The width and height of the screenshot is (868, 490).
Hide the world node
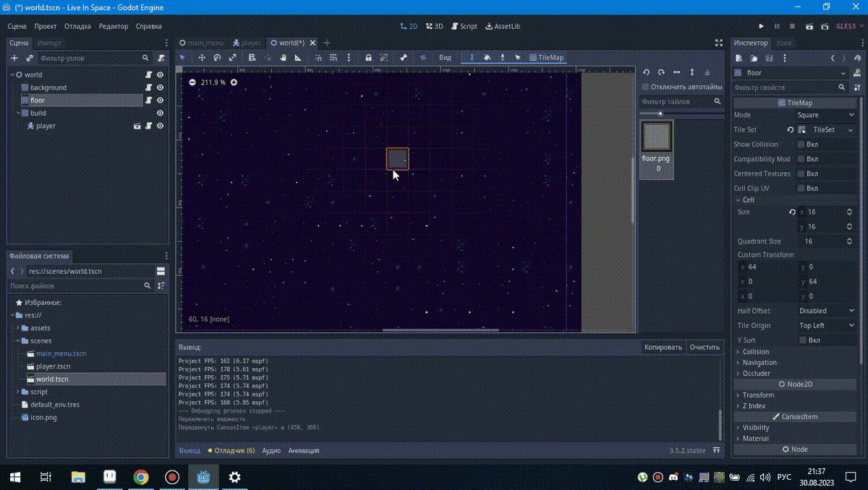point(160,74)
